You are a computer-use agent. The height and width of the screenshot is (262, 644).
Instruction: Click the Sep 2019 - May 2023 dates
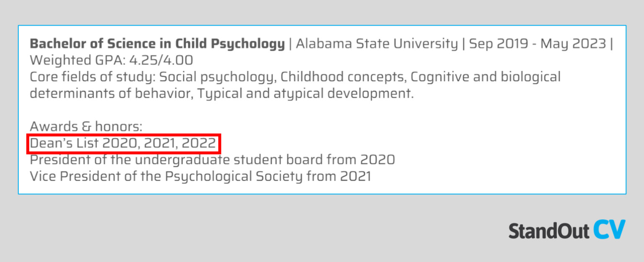click(538, 44)
